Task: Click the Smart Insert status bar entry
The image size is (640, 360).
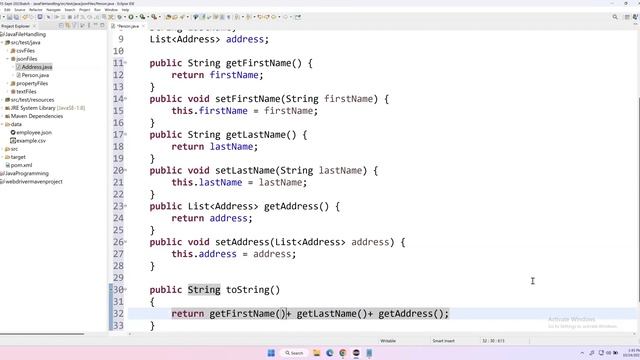Action: click(x=443, y=341)
